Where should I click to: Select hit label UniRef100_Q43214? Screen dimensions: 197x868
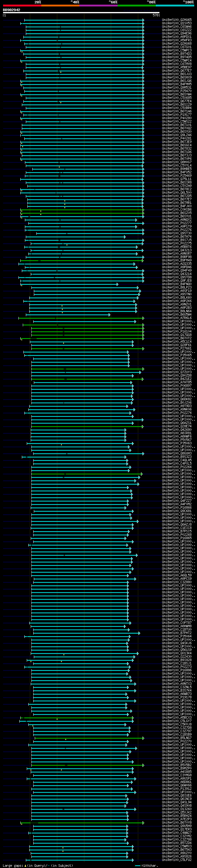(x=177, y=274)
